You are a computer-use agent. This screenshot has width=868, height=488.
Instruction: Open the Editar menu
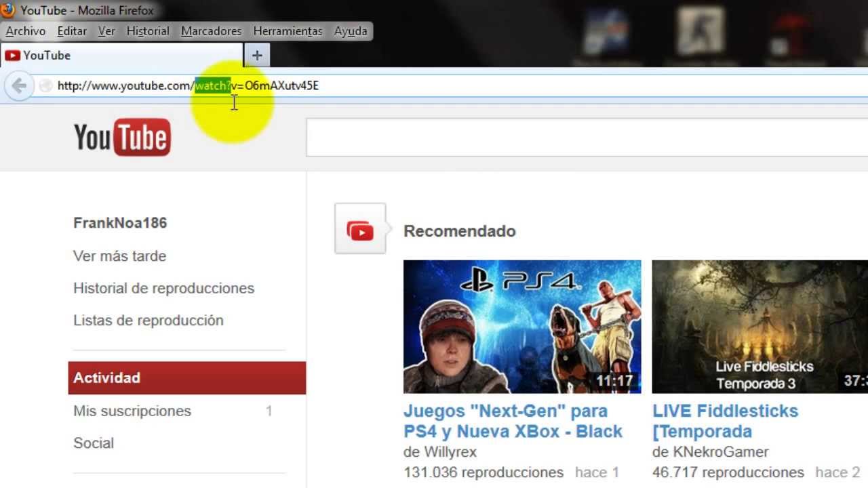click(72, 31)
